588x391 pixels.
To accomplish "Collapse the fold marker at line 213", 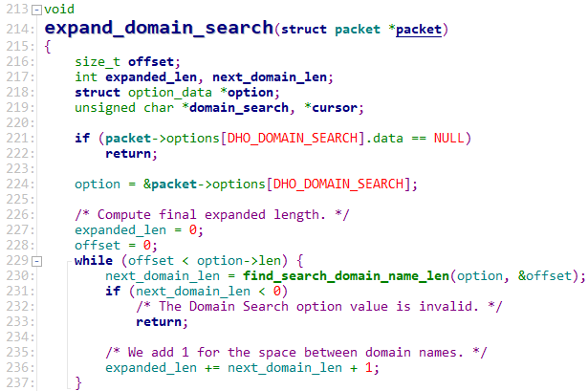I will pyautogui.click(x=36, y=9).
